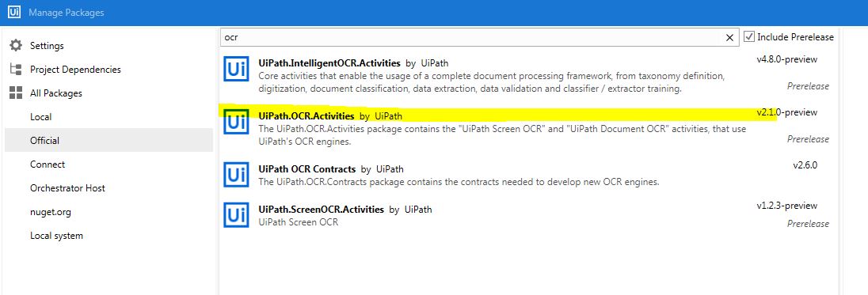Screen dimensions: 868x295
Task: Click the Settings gear icon
Action: (x=16, y=45)
